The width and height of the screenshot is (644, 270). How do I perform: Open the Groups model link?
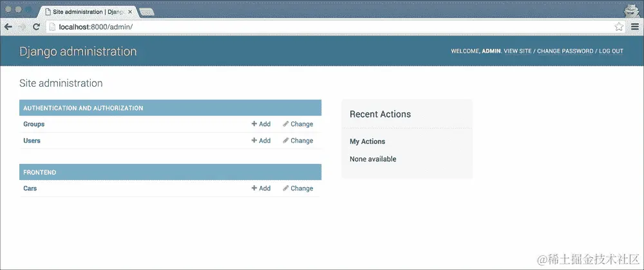(33, 124)
